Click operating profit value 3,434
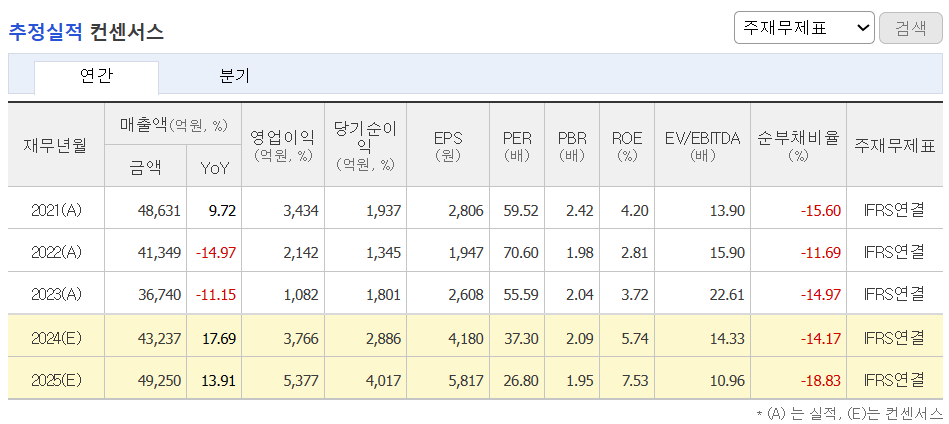 point(301,210)
